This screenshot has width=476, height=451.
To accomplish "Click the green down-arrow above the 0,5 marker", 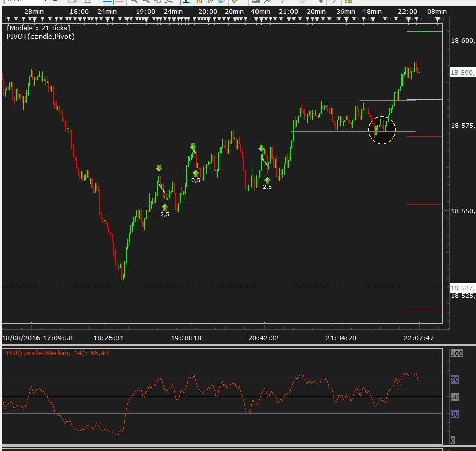I will tap(193, 147).
